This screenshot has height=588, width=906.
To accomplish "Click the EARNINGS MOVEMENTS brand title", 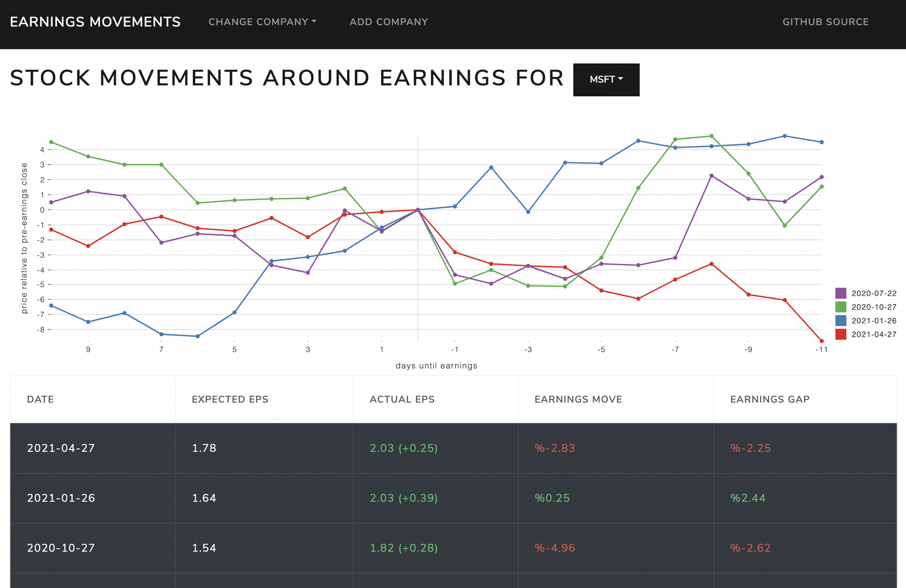I will (95, 22).
